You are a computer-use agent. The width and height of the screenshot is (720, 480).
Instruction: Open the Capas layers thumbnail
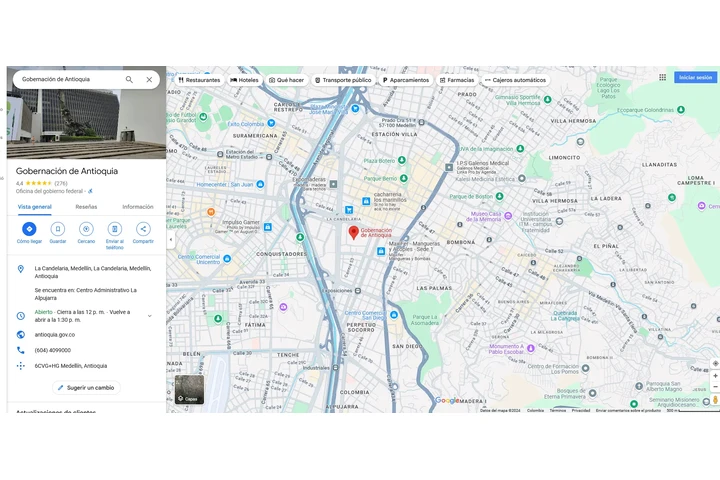[x=189, y=390]
